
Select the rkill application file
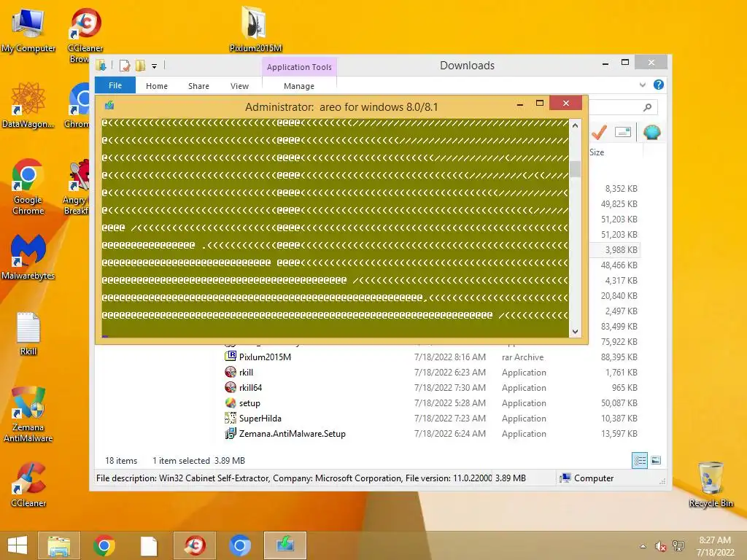[x=246, y=373]
